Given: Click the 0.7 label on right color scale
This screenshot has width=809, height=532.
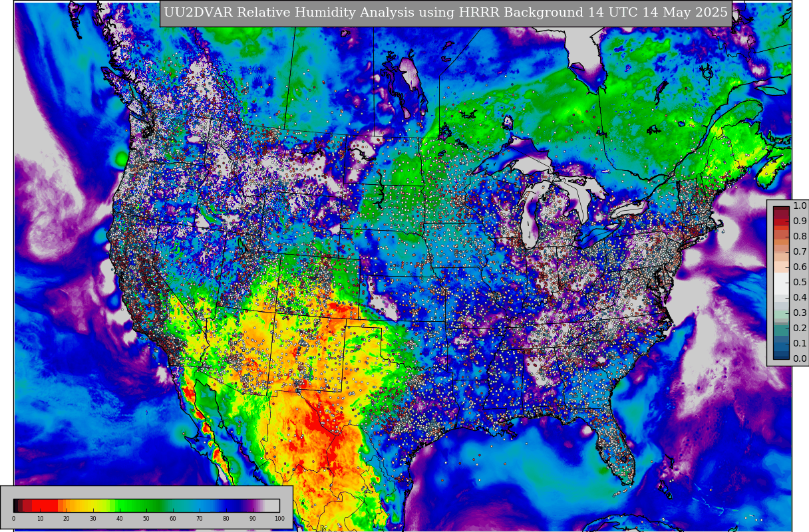Looking at the screenshot, I should [x=800, y=252].
